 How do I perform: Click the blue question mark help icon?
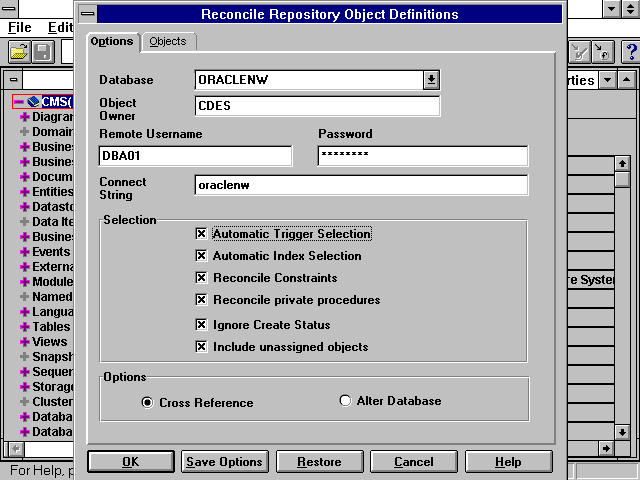629,51
